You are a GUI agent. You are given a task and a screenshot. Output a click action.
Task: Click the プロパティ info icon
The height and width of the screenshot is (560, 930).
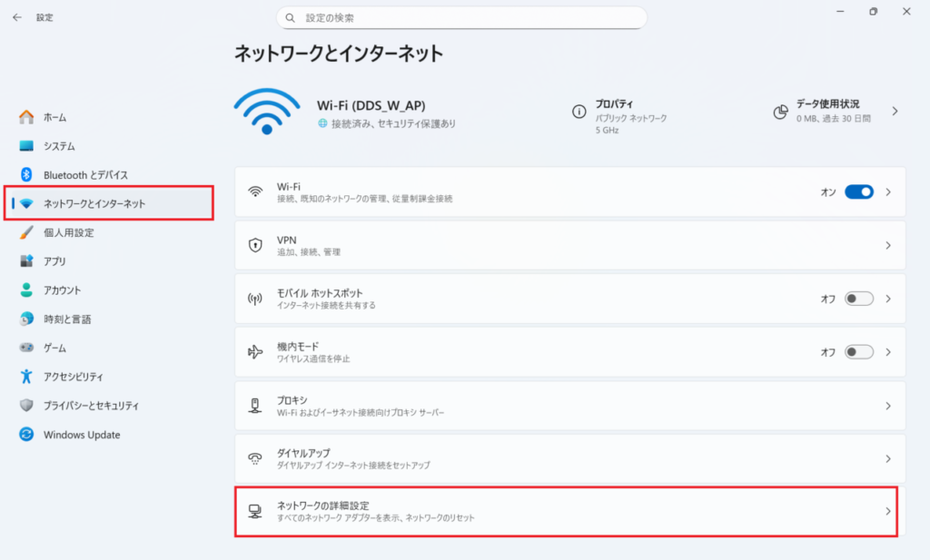[x=579, y=112]
